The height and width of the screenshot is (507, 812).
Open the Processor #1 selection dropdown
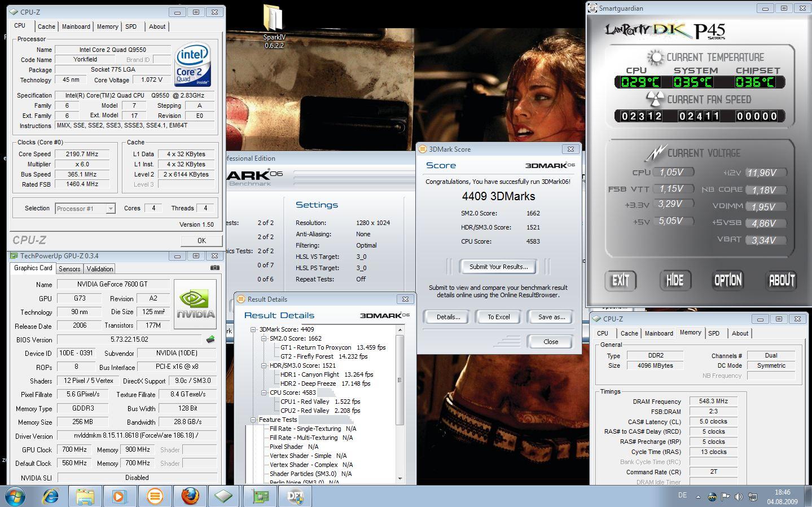tap(111, 209)
